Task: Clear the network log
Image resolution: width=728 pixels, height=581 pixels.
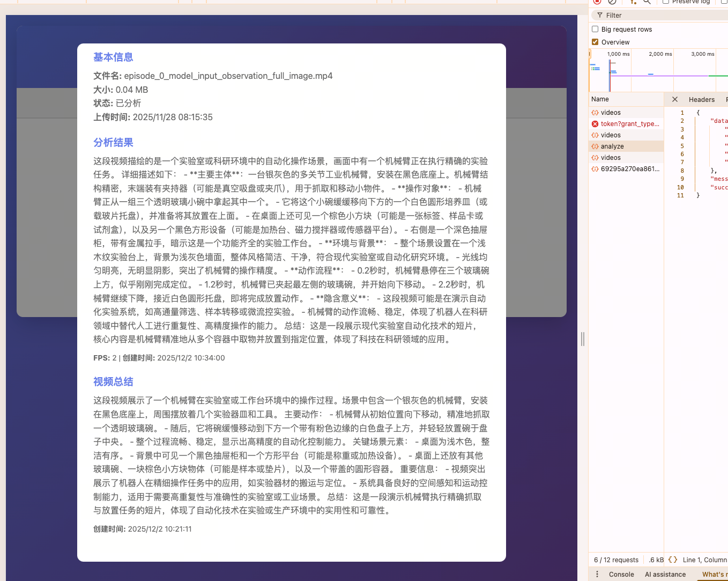Action: click(612, 2)
